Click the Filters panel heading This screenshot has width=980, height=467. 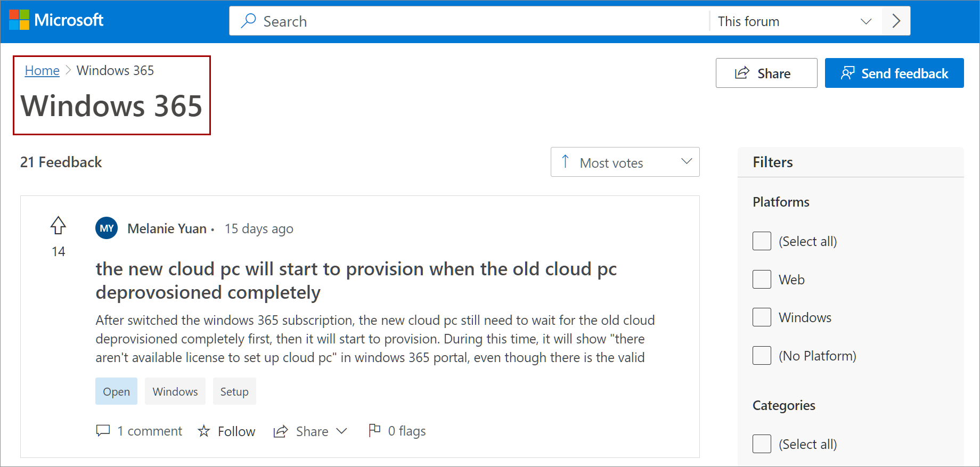772,162
